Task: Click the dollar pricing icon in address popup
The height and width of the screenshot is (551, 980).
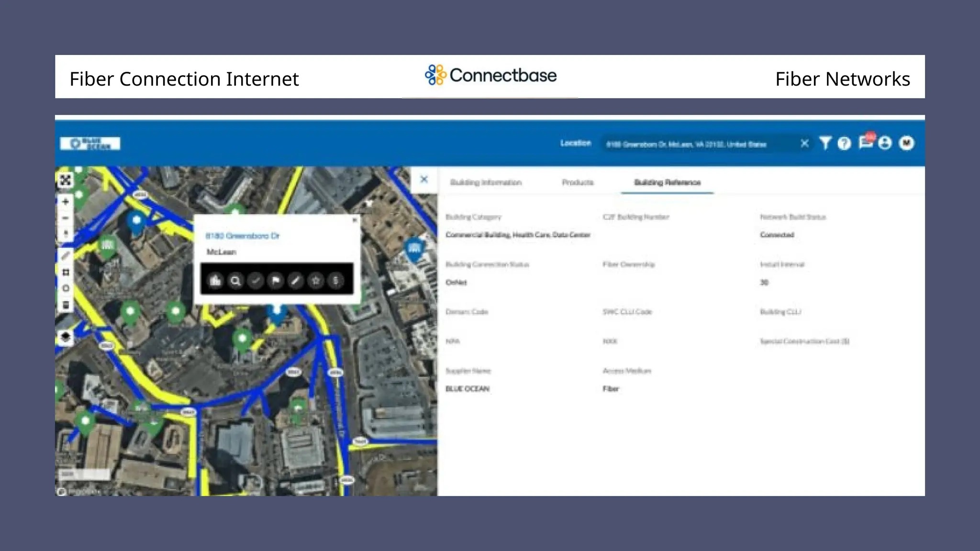Action: (336, 281)
